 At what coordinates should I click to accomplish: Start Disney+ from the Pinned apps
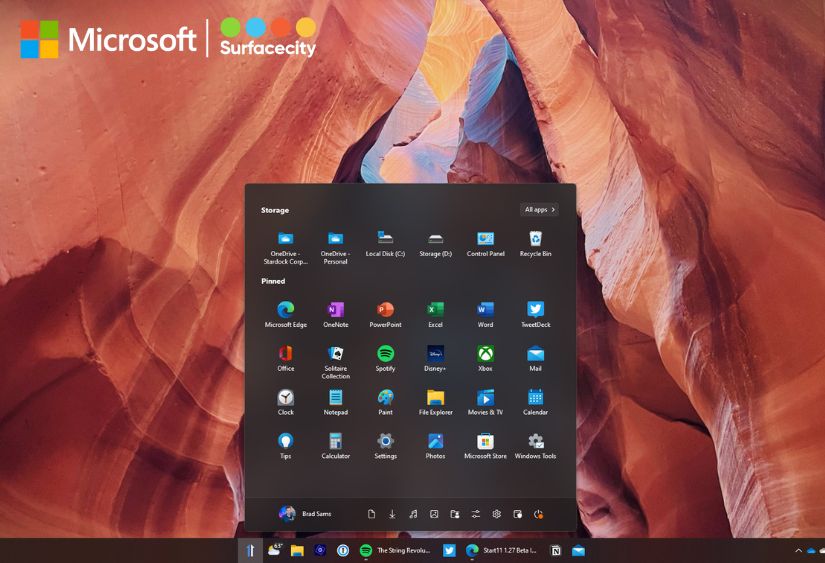point(435,354)
